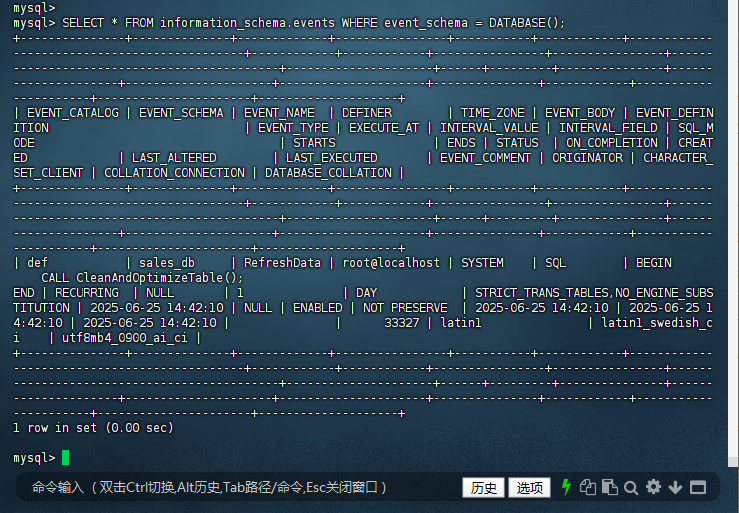
Task: Click the INTERVAL_VALUE column header
Action: coord(489,128)
